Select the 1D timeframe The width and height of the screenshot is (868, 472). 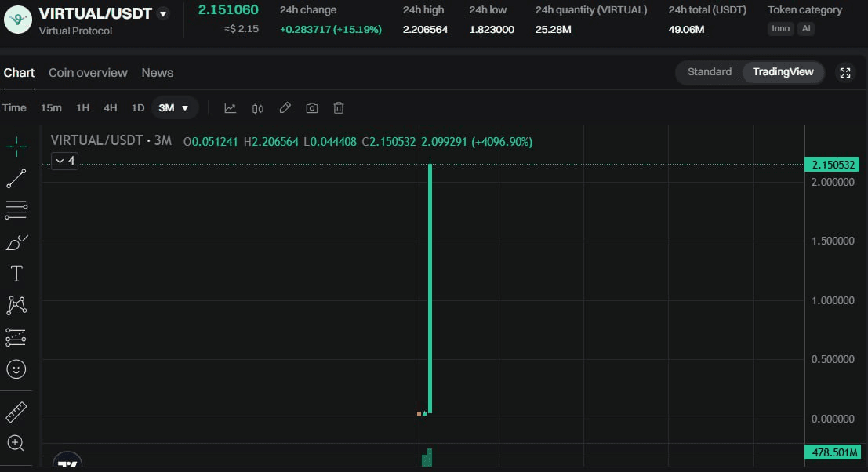click(x=138, y=108)
